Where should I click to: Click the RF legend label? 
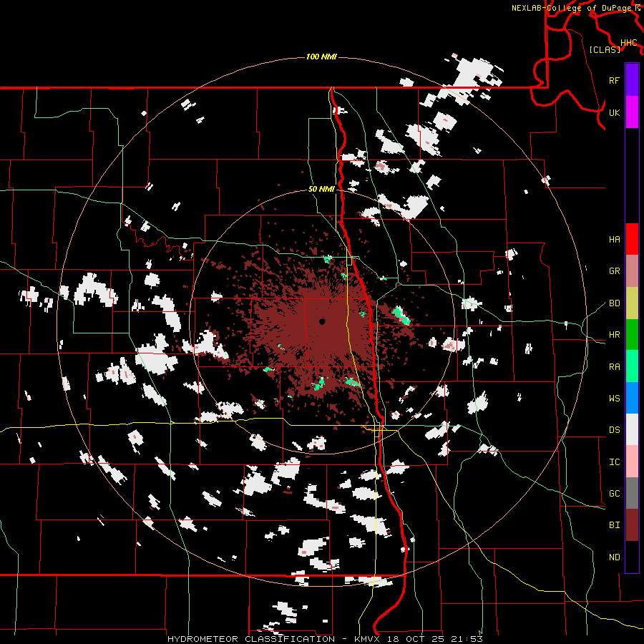615,80
